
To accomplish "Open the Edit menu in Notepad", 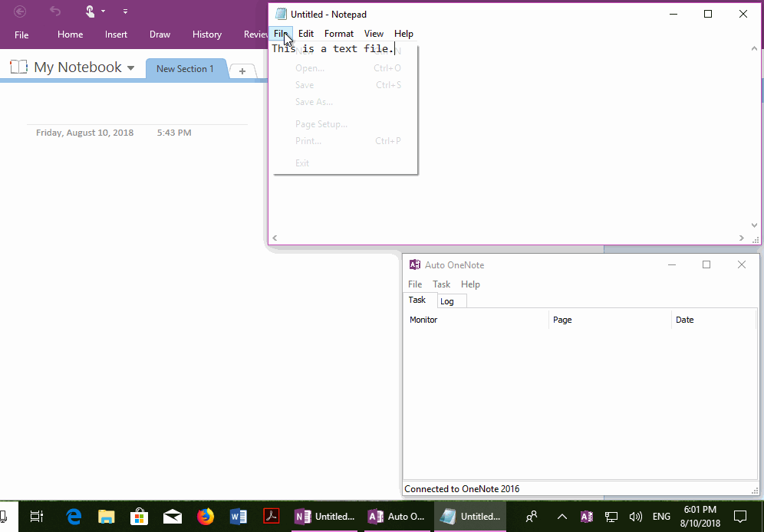I will (306, 33).
